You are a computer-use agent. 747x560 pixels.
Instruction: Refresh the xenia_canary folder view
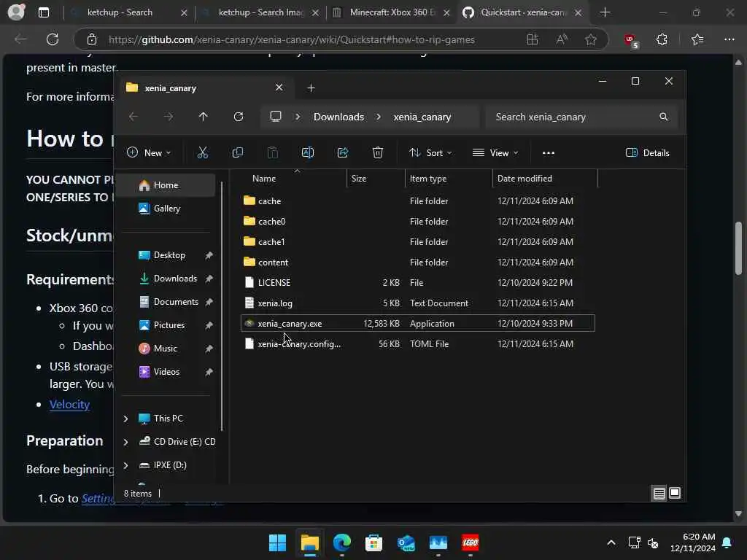pyautogui.click(x=239, y=117)
